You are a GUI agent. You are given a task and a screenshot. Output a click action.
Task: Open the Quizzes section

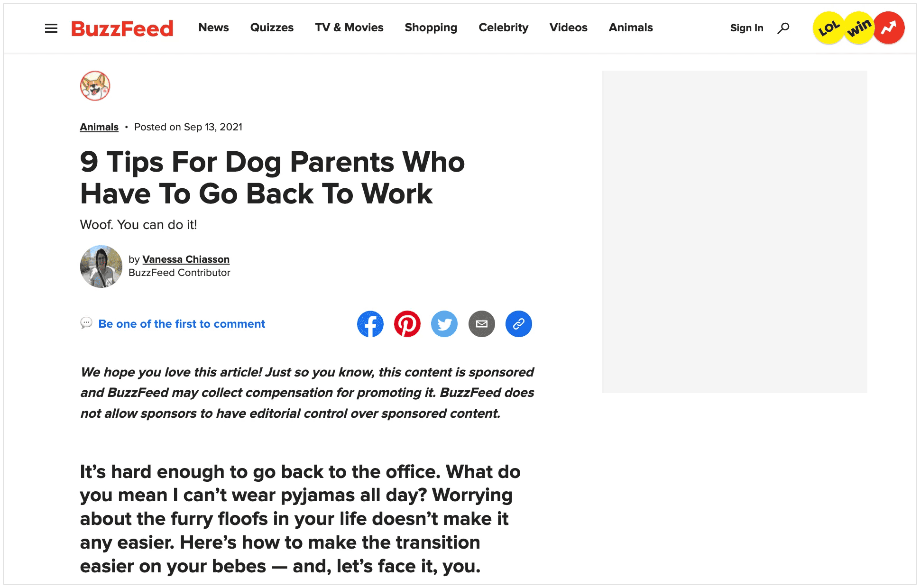272,28
